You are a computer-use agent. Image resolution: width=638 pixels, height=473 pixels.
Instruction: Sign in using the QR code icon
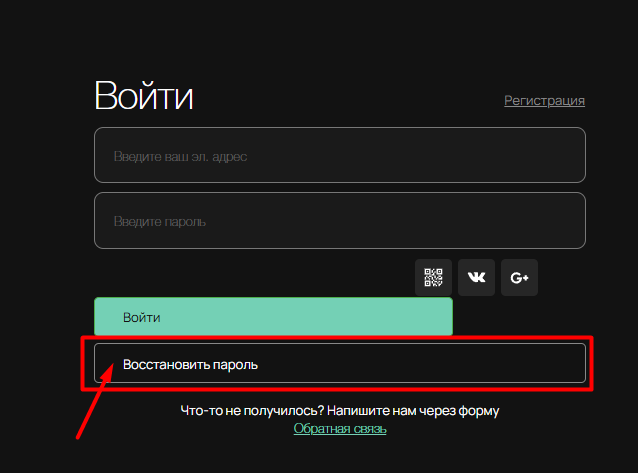click(x=433, y=277)
